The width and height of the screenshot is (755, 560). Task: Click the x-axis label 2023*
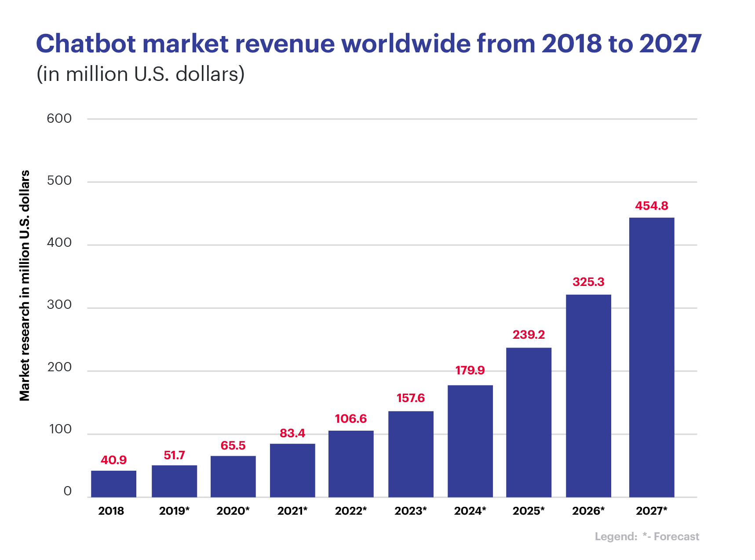[x=411, y=511]
